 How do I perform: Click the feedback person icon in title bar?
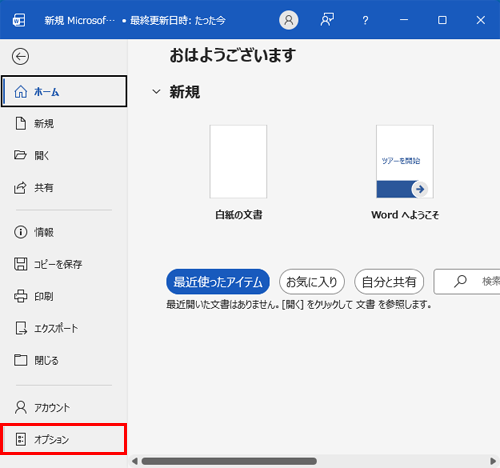[327, 20]
